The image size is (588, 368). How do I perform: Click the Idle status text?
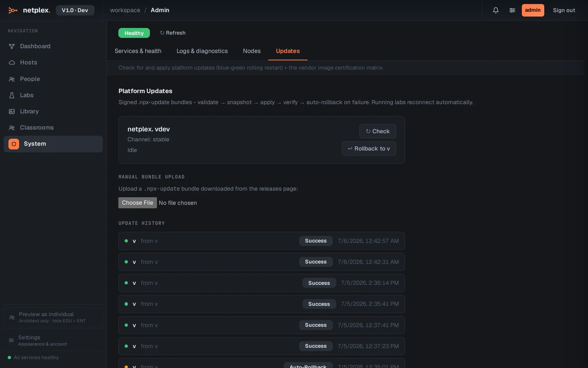(132, 150)
